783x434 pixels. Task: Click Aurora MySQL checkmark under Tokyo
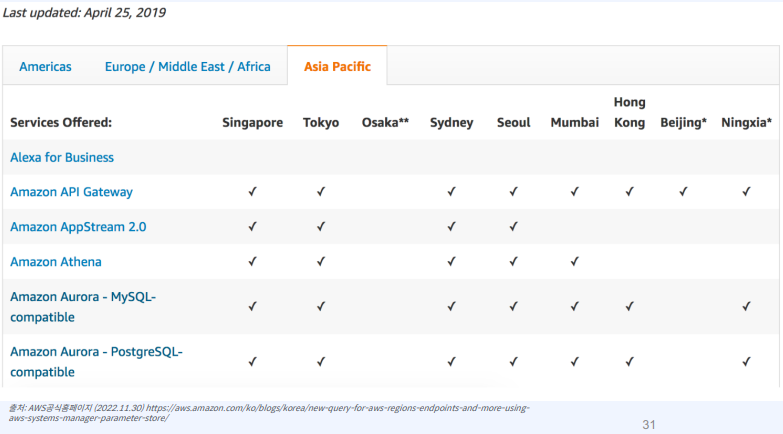[321, 306]
